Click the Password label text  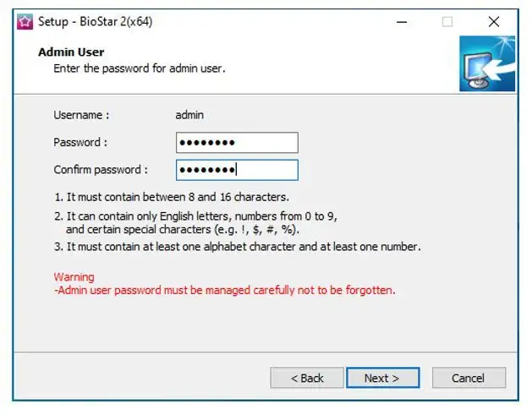(80, 142)
